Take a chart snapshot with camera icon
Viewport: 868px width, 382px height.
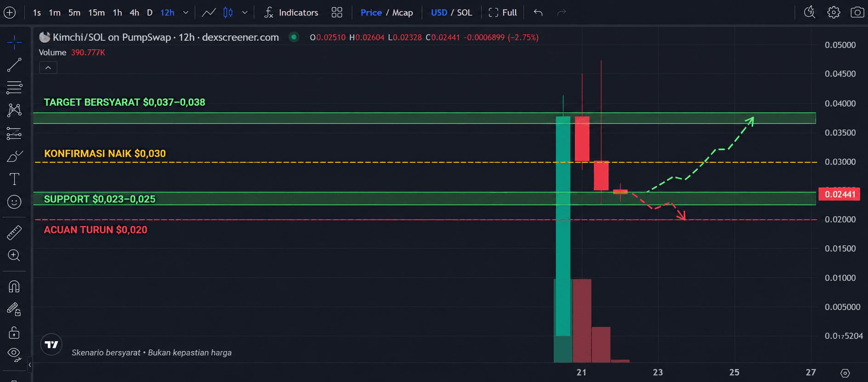point(857,12)
